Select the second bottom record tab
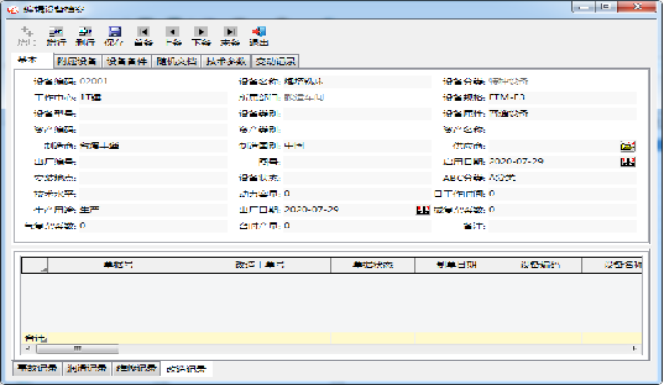Viewport: 664px width, 385px height. [x=87, y=368]
